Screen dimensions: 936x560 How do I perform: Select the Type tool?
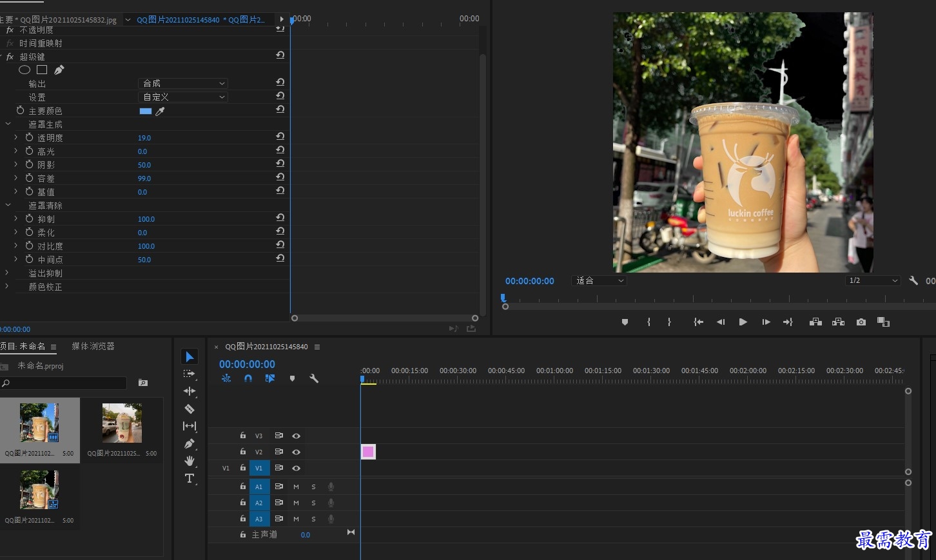[190, 478]
